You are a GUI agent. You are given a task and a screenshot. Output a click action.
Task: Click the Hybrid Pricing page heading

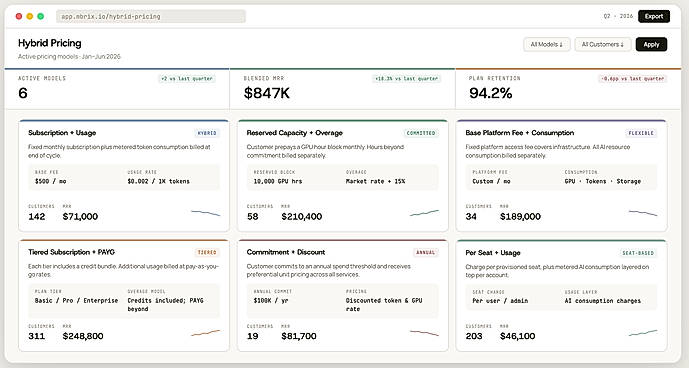(x=50, y=43)
